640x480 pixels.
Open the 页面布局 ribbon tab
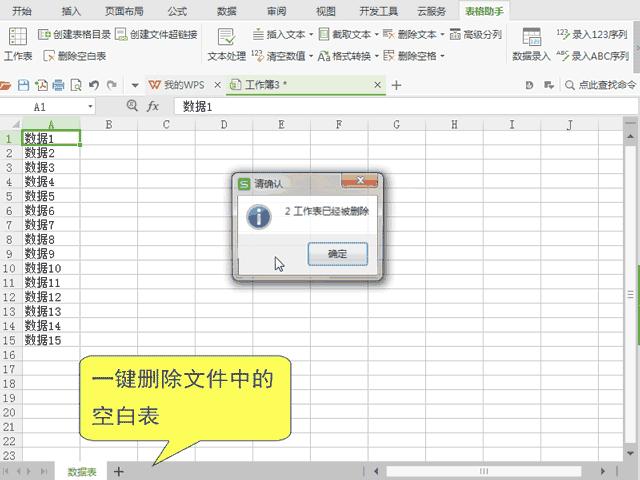pos(124,11)
